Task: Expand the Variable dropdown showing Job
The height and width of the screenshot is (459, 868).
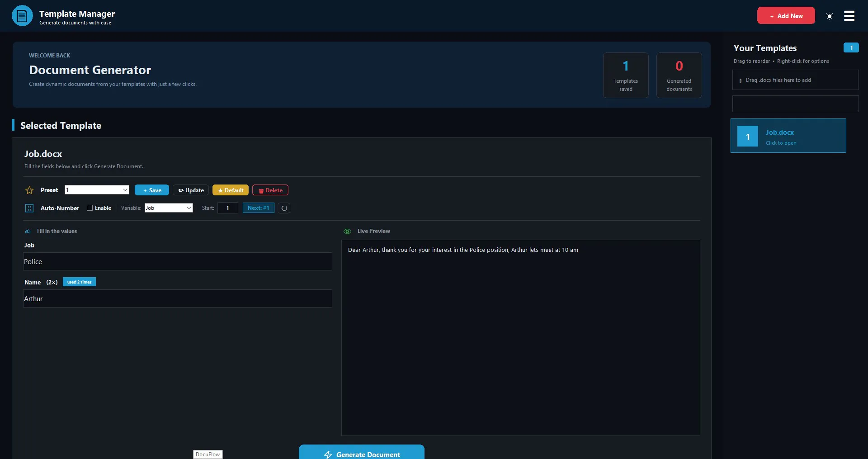Action: pyautogui.click(x=169, y=208)
